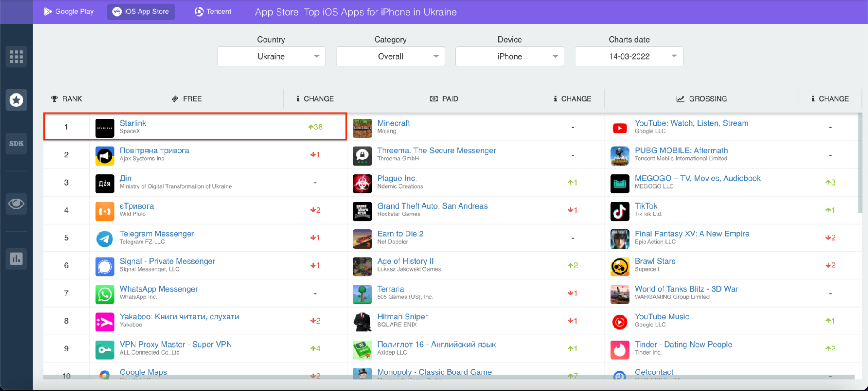
Task: Click the Earn to Die 2 app icon
Action: point(363,239)
